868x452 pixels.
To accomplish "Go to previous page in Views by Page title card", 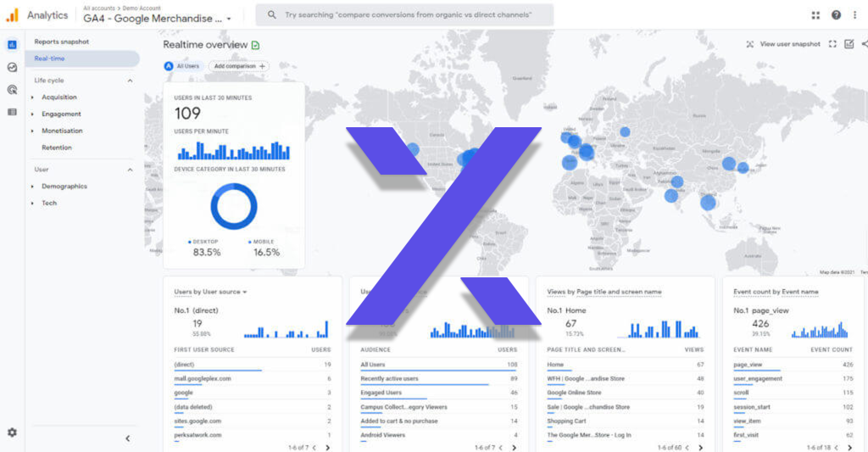I will pos(687,448).
